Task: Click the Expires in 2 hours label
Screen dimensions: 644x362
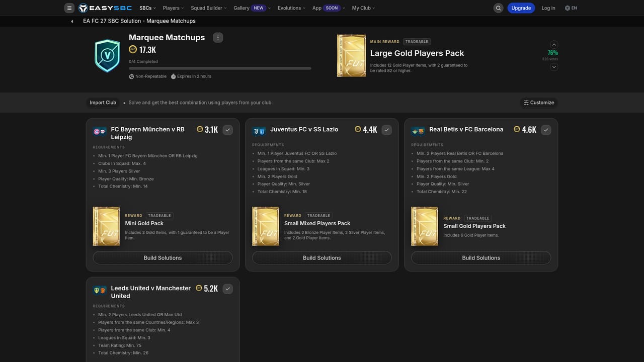Action: pos(191,76)
